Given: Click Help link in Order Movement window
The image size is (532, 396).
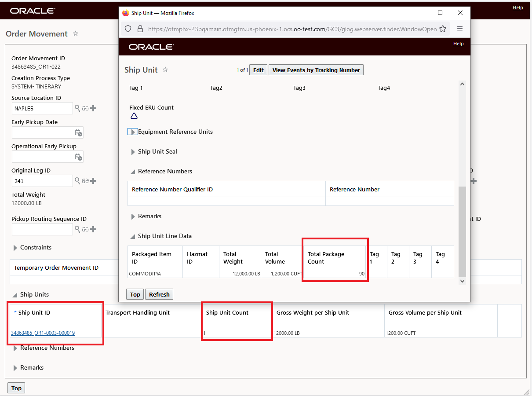Looking at the screenshot, I should click(518, 7).
